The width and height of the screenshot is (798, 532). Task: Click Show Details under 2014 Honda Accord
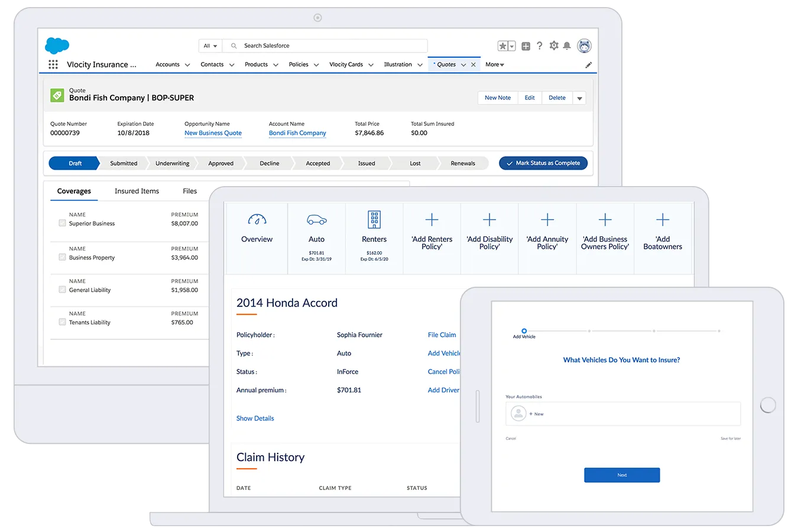[255, 419]
